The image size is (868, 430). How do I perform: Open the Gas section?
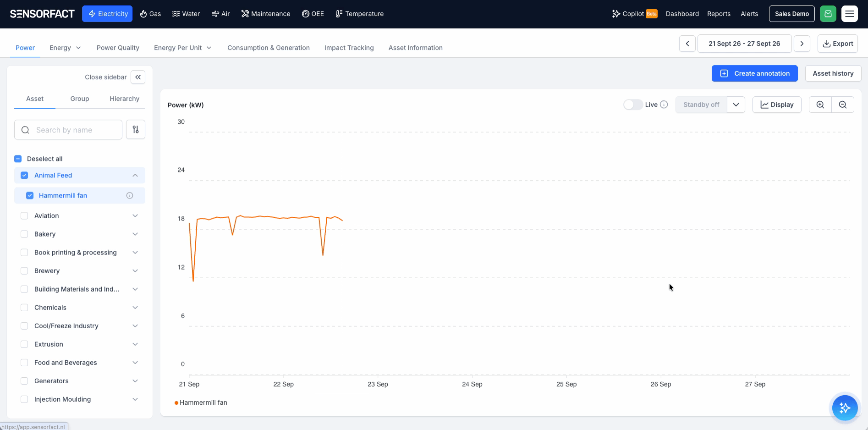(x=150, y=14)
